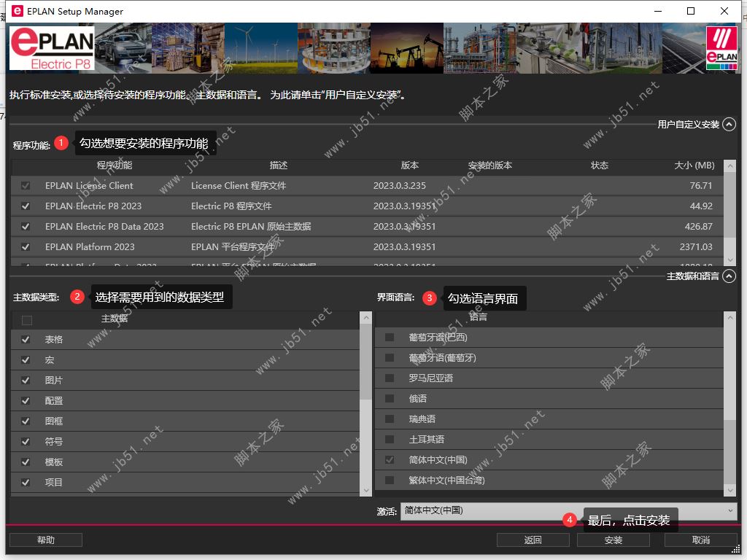Sort by the 安装的版本 column header
The image size is (747, 560).
pyautogui.click(x=489, y=166)
